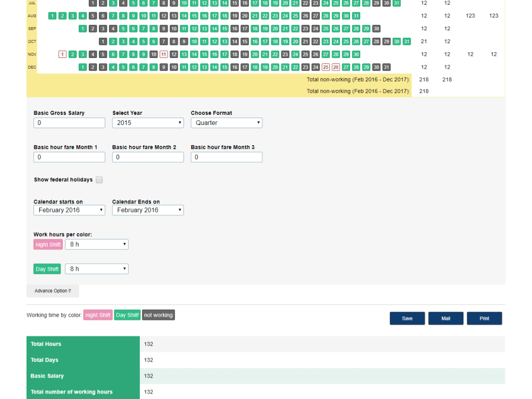
Task: Click the OCT month label
Action: [x=32, y=41]
